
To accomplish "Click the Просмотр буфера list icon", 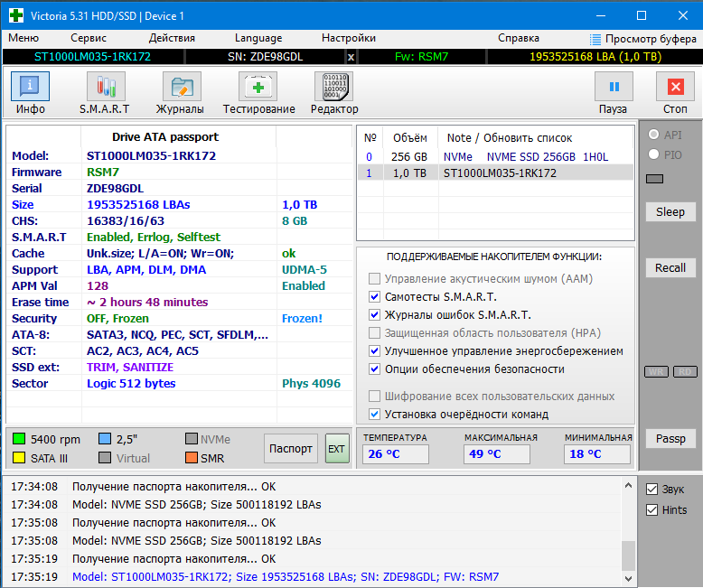I will [x=595, y=40].
